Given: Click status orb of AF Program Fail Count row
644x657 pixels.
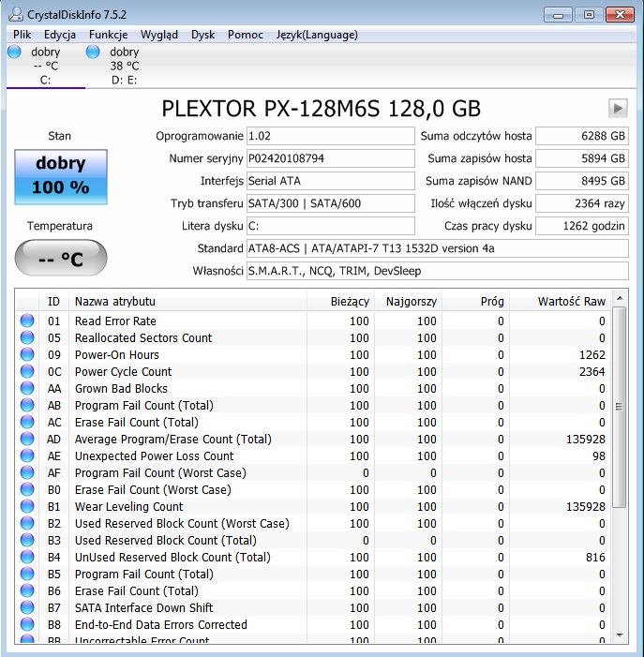Looking at the screenshot, I should coord(27,472).
